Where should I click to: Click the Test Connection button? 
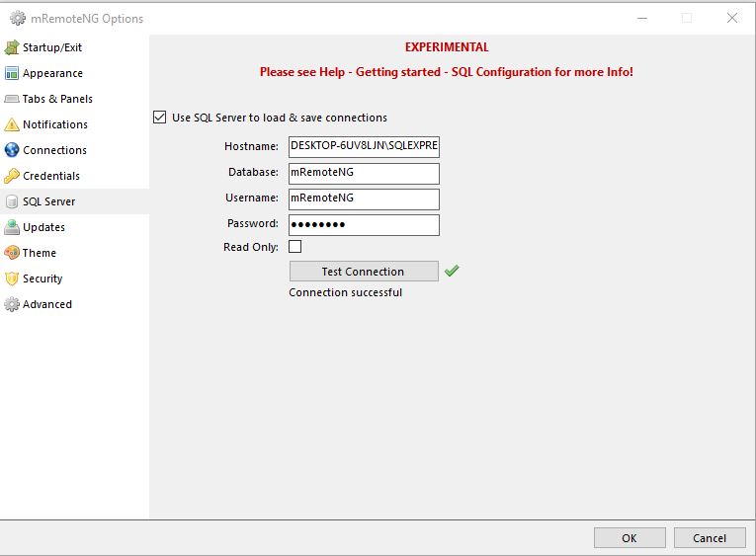pyautogui.click(x=364, y=272)
